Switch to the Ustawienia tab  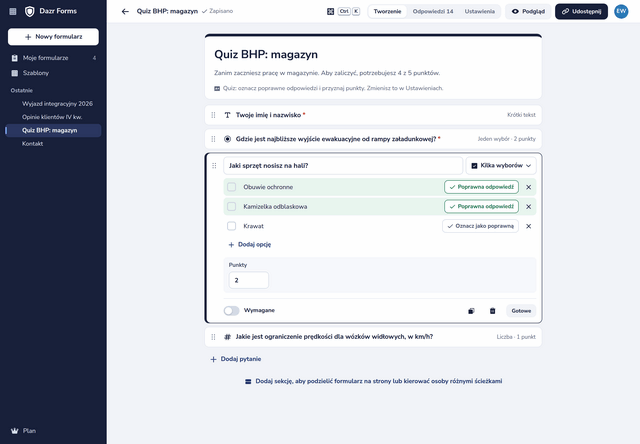coord(480,11)
